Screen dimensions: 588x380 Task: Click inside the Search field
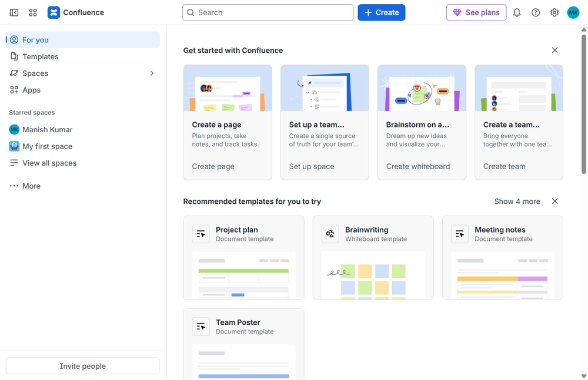(268, 12)
